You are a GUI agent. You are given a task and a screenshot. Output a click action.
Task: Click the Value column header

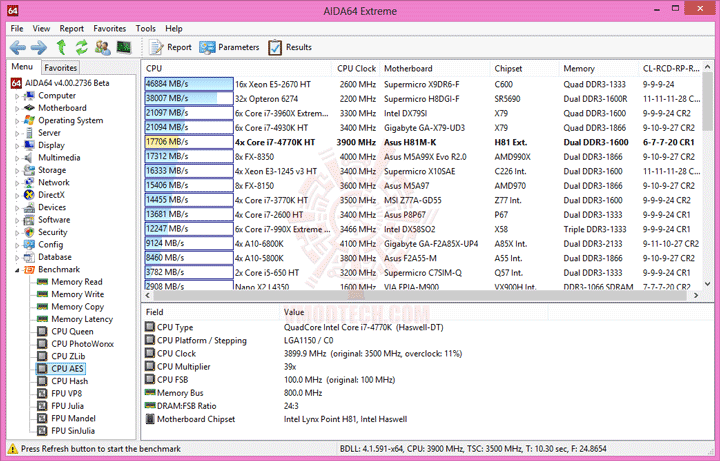point(413,312)
